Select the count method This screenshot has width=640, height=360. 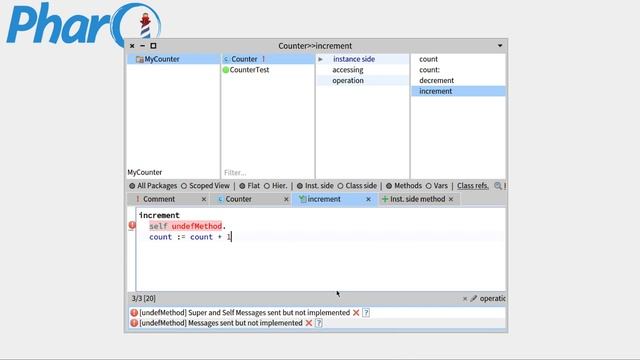(x=458, y=59)
